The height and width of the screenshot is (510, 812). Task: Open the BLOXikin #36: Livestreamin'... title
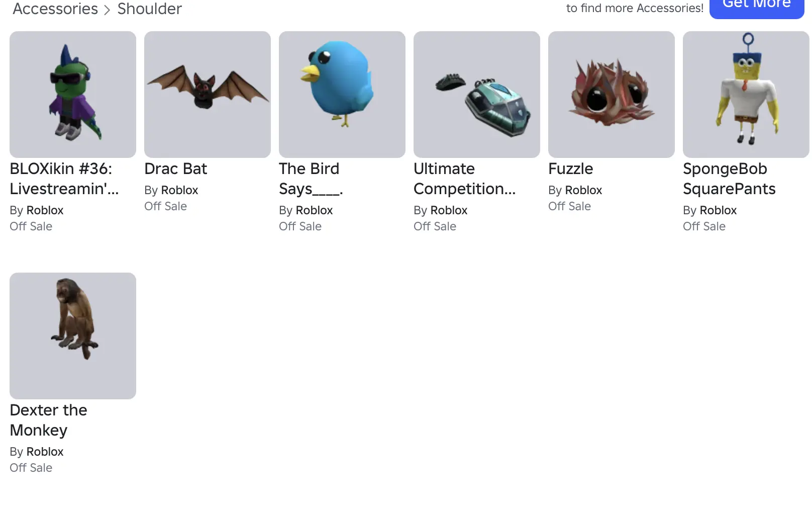tap(64, 179)
